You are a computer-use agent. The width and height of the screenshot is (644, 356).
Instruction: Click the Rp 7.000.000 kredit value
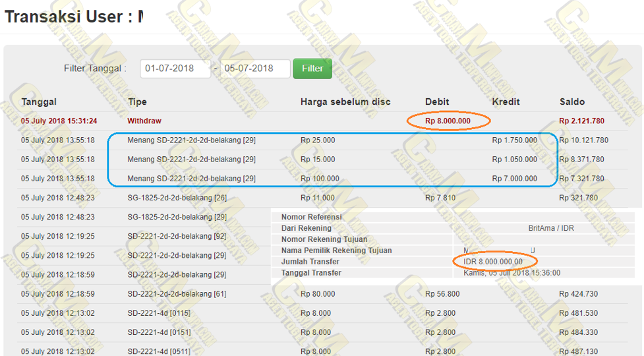514,179
